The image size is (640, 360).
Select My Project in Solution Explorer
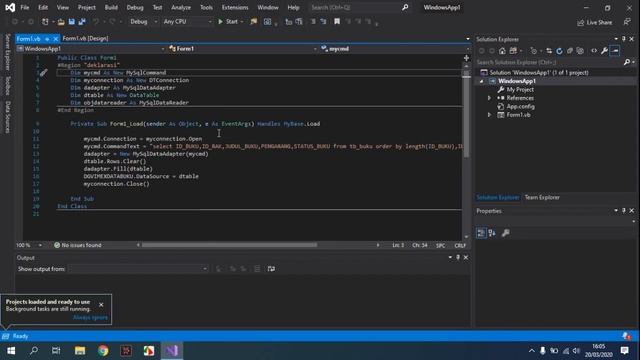(x=520, y=89)
